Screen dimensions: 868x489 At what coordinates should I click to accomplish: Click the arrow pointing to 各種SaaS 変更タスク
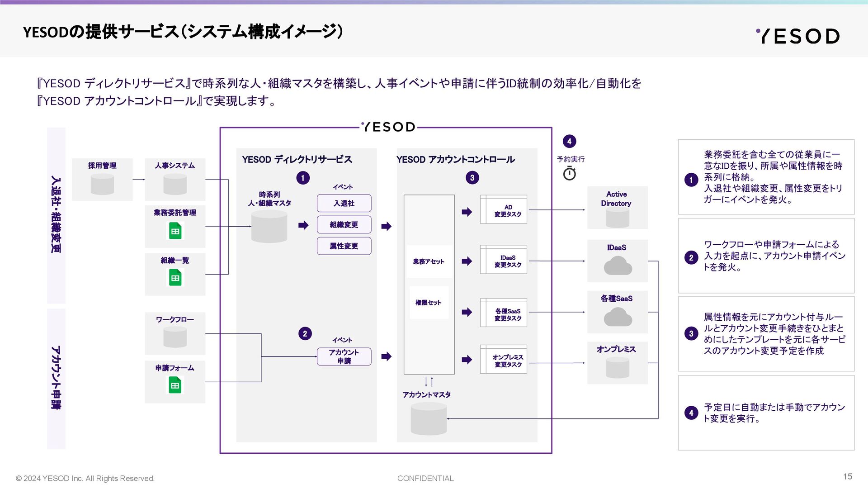[467, 312]
